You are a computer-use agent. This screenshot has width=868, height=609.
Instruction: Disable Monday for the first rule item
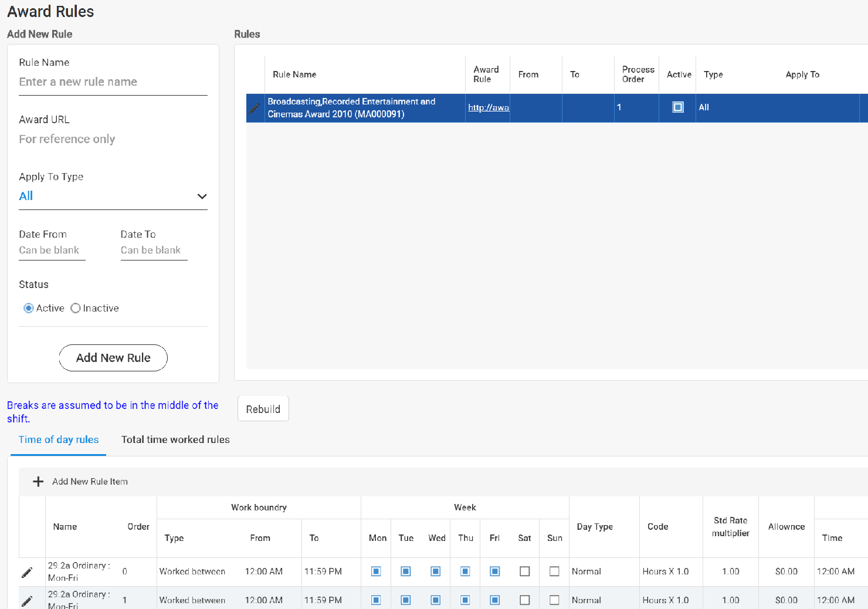[376, 571]
